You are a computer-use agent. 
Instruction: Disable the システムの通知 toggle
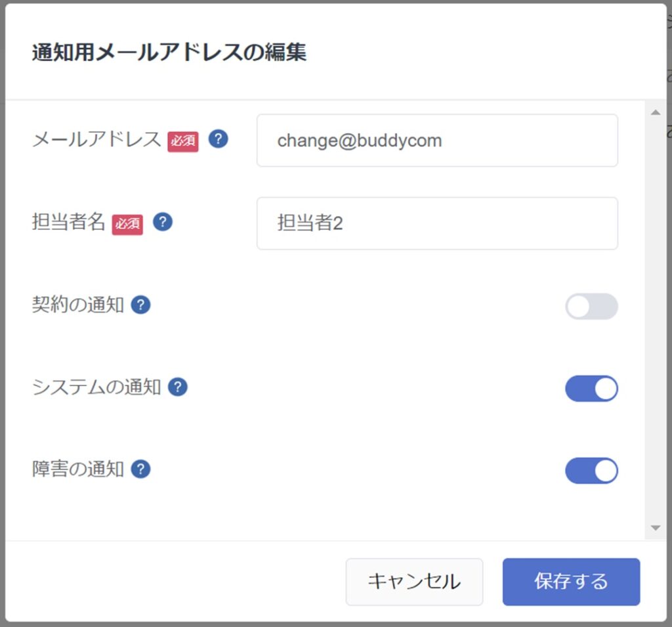[x=591, y=388]
